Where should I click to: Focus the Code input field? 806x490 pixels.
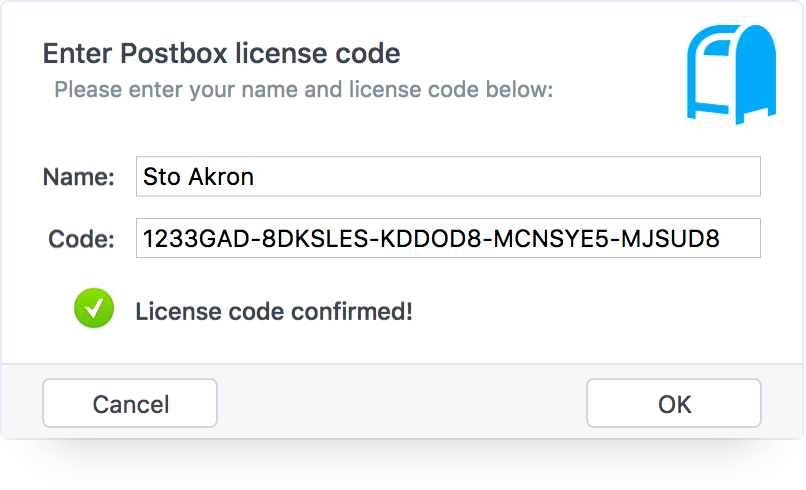448,238
